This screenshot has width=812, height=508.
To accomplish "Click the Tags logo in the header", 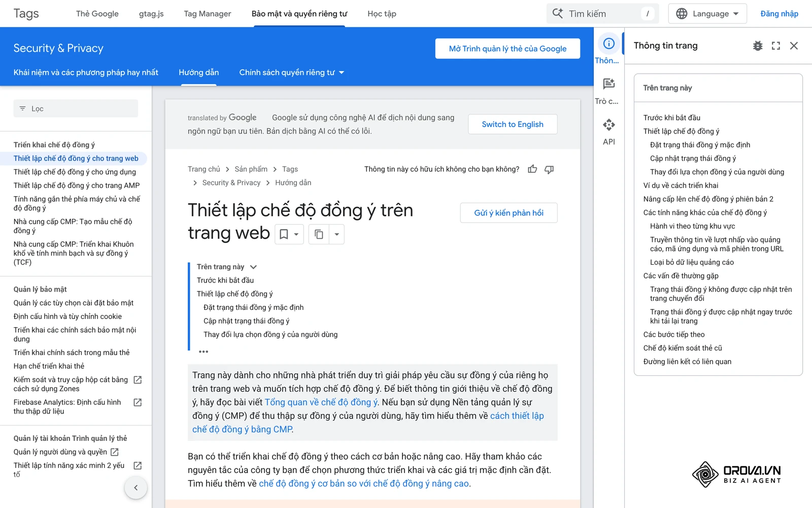I will 26,14.
